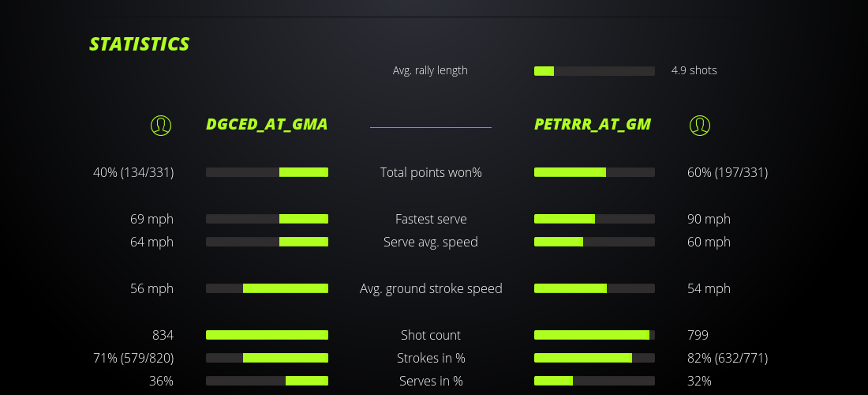
Task: Click the Fastest serve label
Action: (431, 219)
